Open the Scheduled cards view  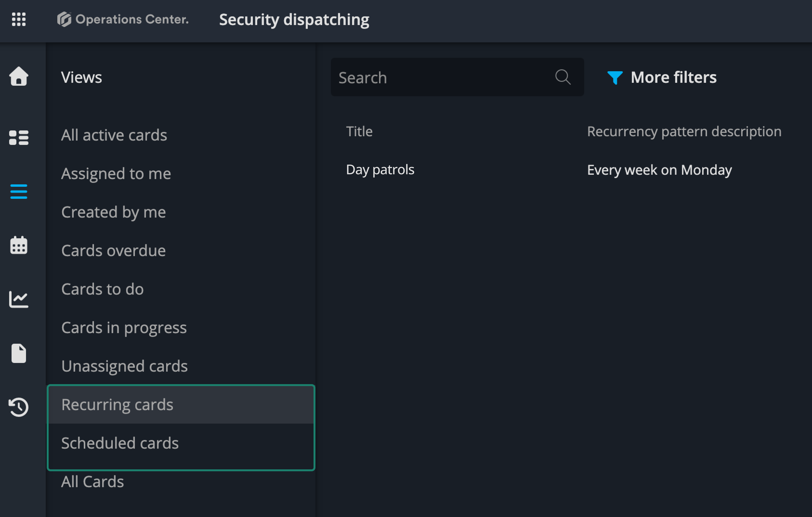coord(120,443)
